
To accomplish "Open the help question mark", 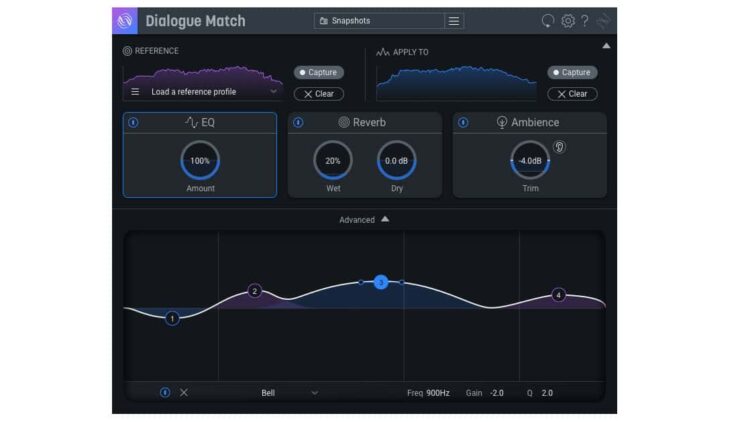I will click(x=585, y=21).
